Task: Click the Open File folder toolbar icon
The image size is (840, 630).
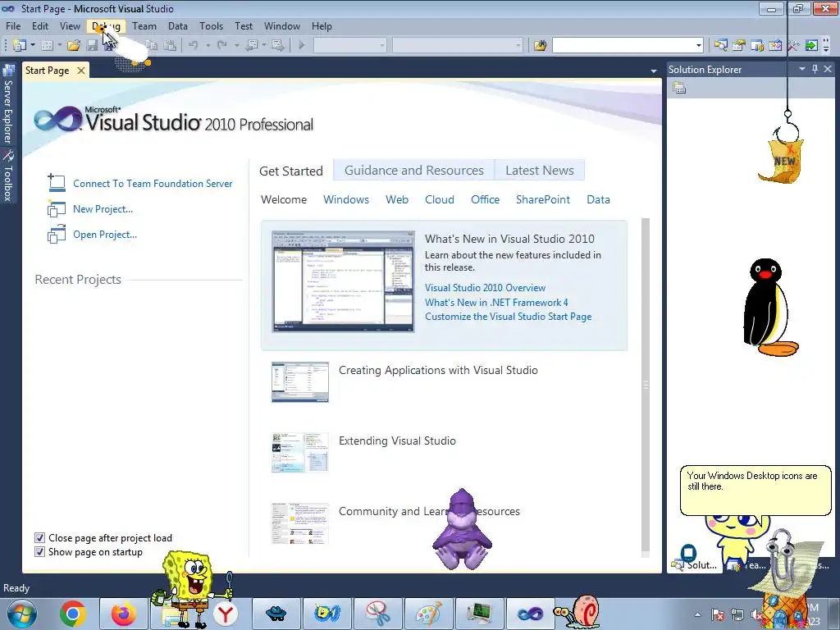Action: coord(74,46)
